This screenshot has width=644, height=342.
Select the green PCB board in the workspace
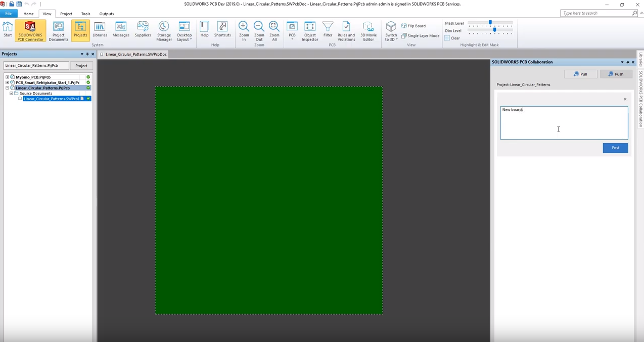pyautogui.click(x=269, y=200)
